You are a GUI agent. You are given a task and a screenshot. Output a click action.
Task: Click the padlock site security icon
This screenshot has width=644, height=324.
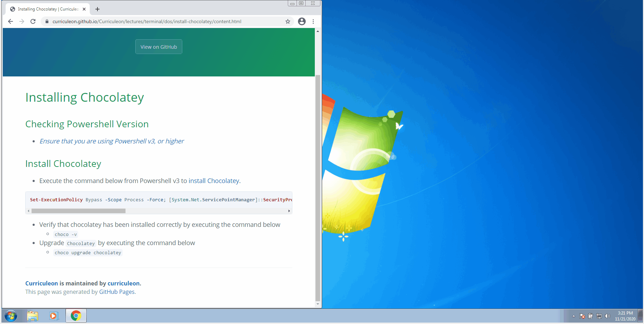[x=47, y=21]
